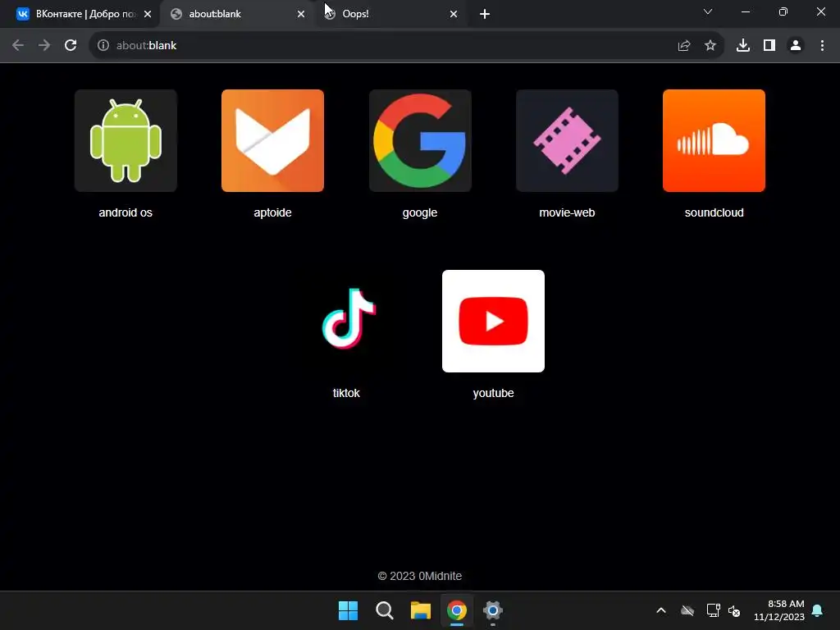The width and height of the screenshot is (840, 630).
Task: Open the clock showing 8:58 AM
Action: pos(779,610)
